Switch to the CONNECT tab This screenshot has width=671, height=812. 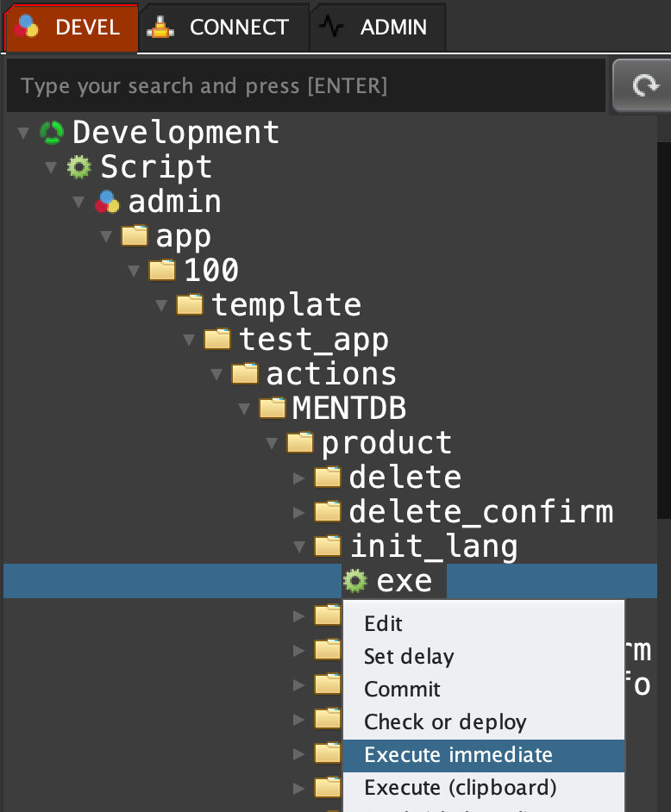pos(223,27)
